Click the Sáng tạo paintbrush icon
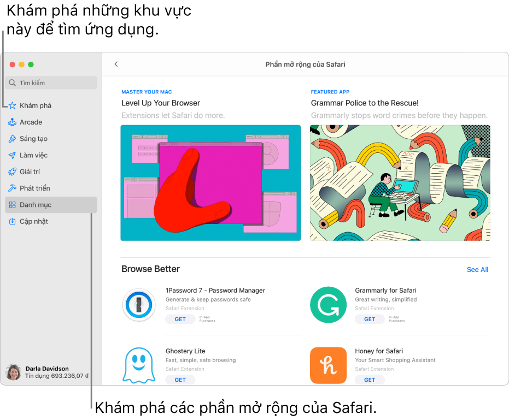Viewport: 509px width, 420px height. coord(13,139)
